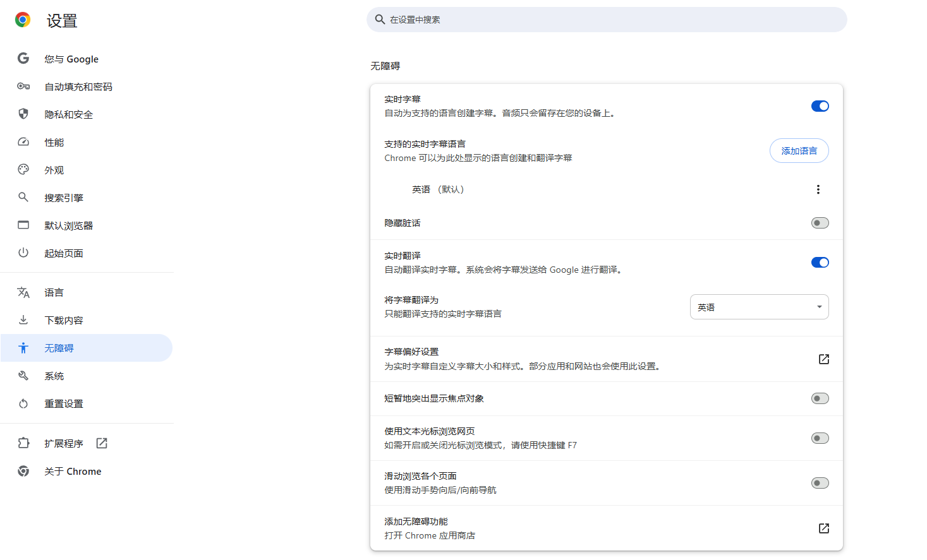Open more options for 英语（默认）
This screenshot has width=927, height=560.
point(818,189)
